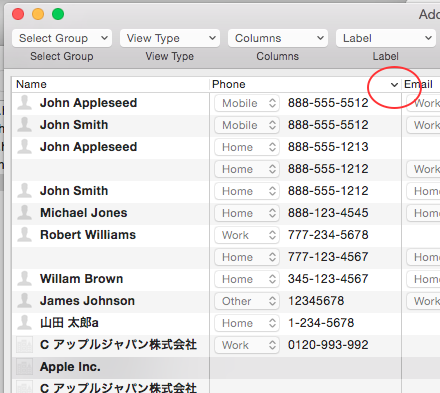Click the Phone column header chevron
This screenshot has width=440, height=393.
click(394, 85)
